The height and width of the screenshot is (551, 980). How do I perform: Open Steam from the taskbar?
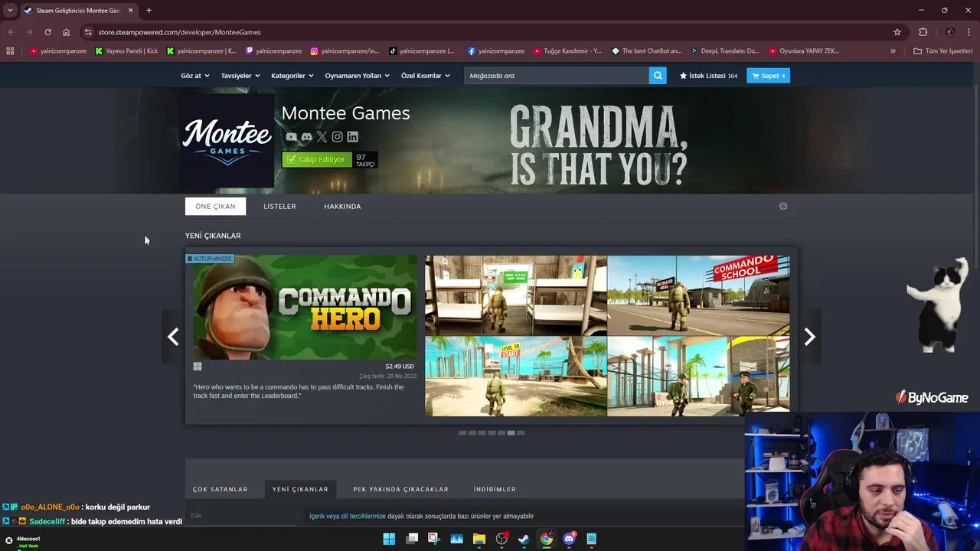(524, 539)
